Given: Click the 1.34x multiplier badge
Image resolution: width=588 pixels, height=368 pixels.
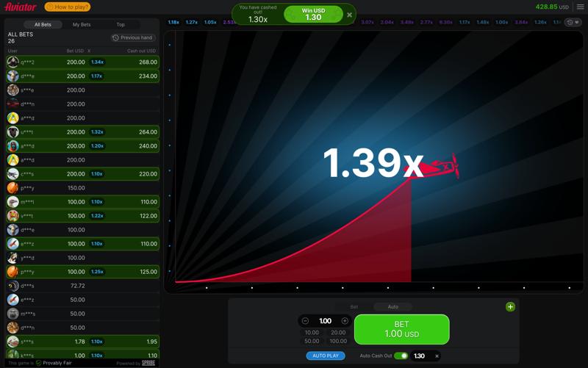Looking at the screenshot, I should click(97, 62).
